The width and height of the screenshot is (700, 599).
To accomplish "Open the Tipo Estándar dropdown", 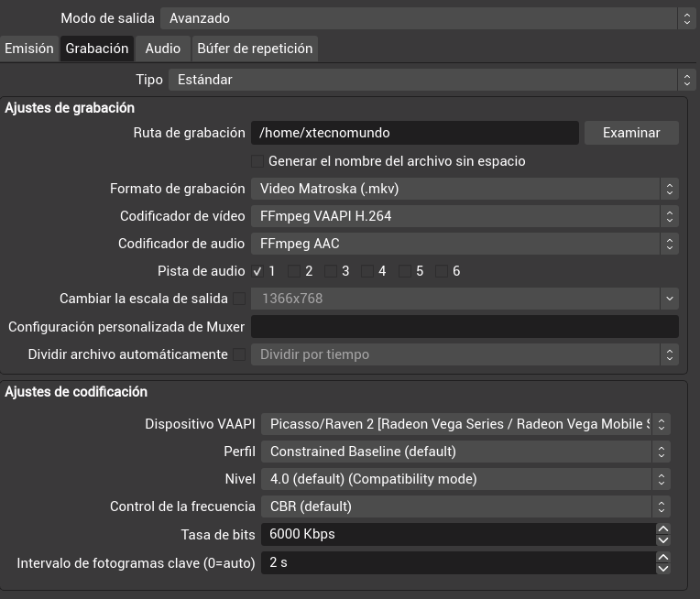I will [432, 80].
